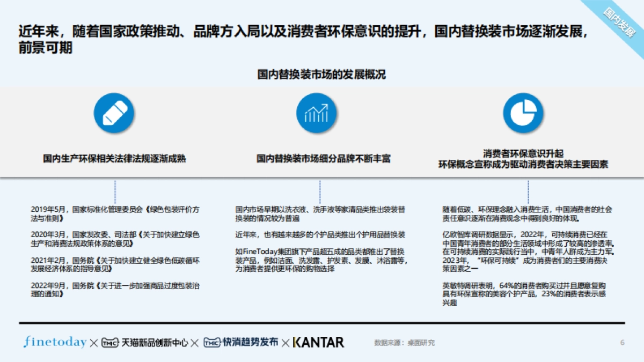Viewport: 644px width, 362px height.
Task: Select the 2019年5月 绿色包装评价方法 bullet text
Action: 114,213
